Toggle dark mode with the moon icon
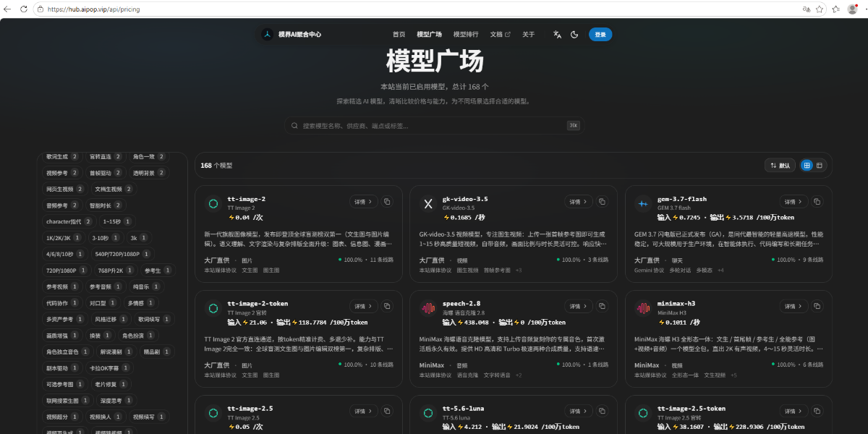This screenshot has height=434, width=868. [x=574, y=34]
